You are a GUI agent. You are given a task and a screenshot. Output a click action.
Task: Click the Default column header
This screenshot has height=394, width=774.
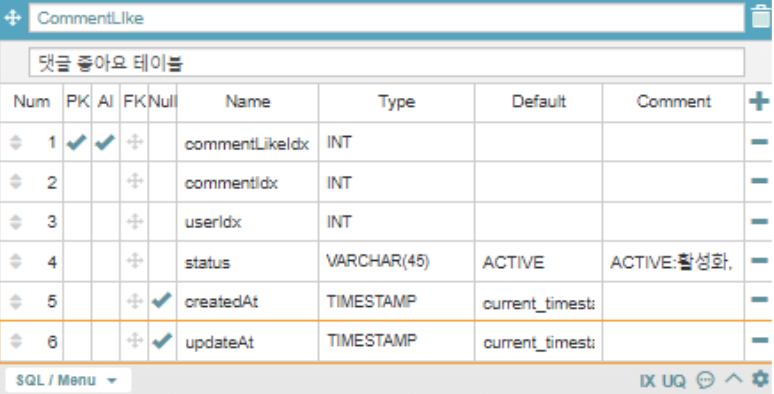pos(539,102)
